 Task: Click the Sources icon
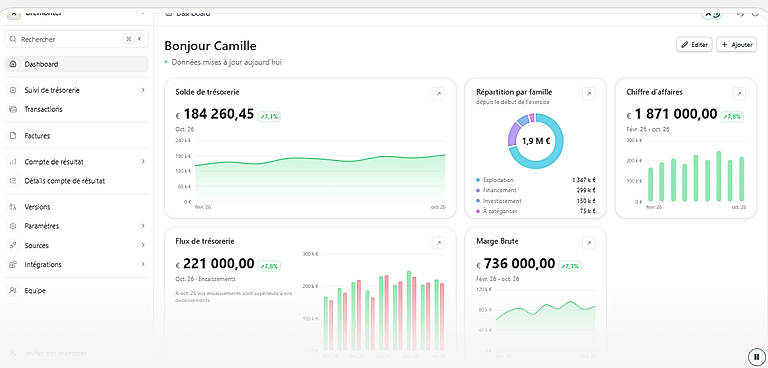click(x=13, y=245)
